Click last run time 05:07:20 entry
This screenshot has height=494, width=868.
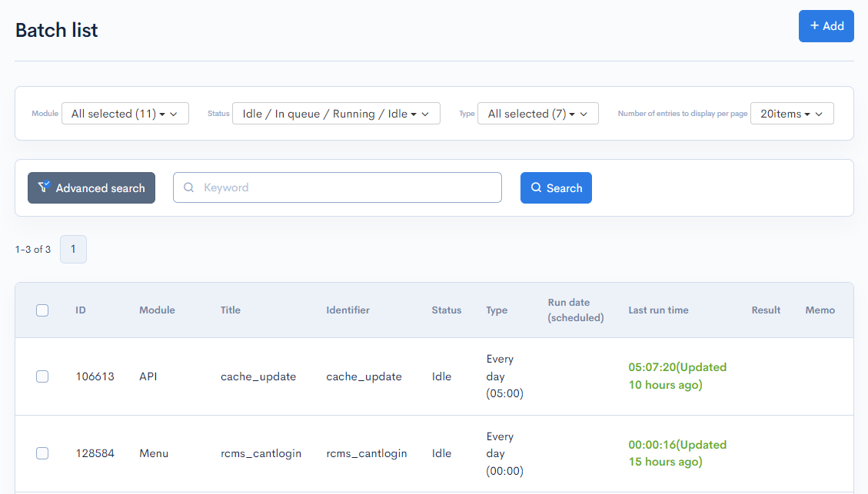(x=677, y=376)
